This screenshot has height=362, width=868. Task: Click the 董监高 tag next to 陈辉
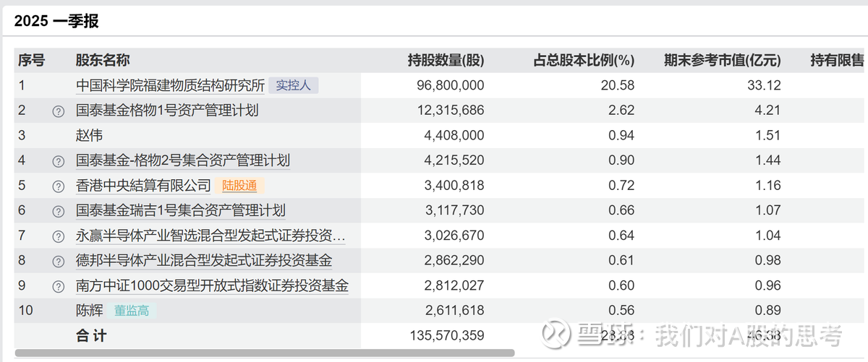pos(132,311)
